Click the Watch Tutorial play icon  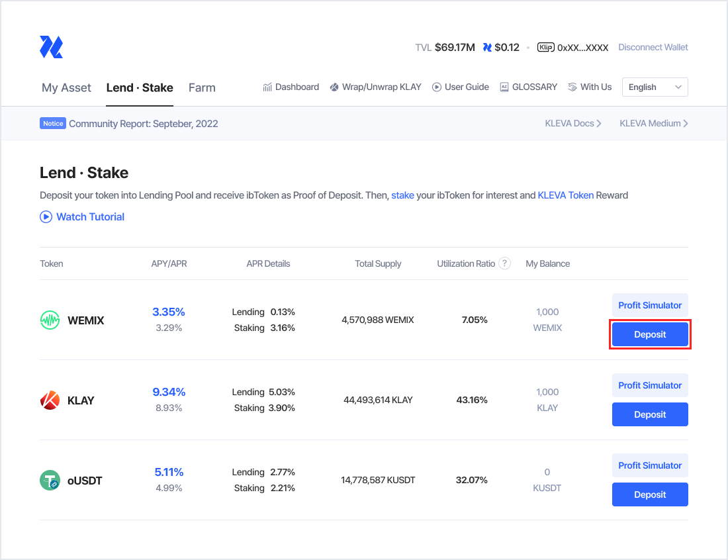tap(46, 216)
